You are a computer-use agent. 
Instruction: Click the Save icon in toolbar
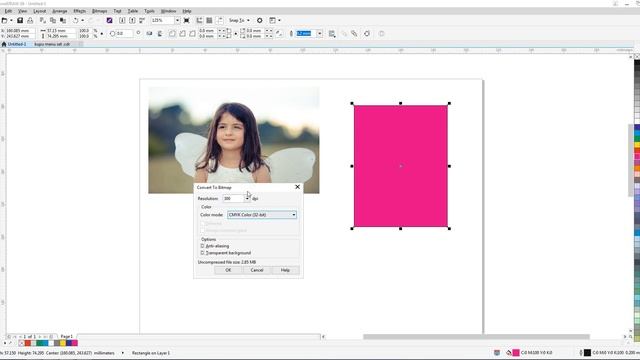point(20,20)
